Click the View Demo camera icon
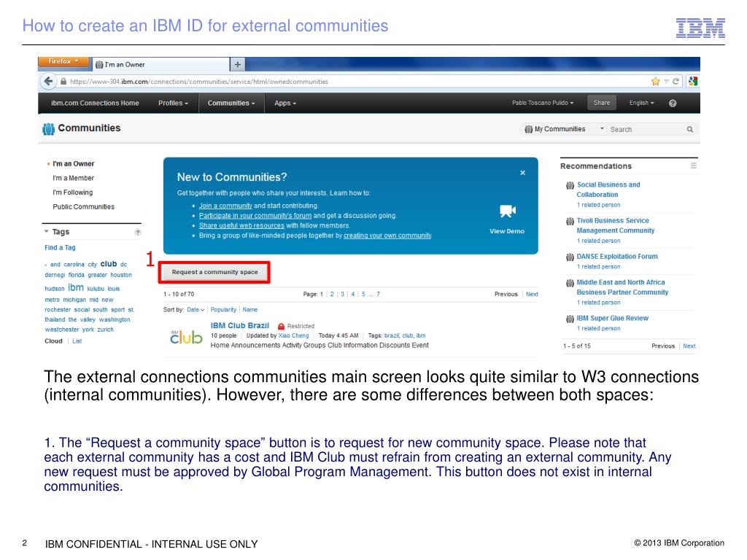 click(508, 211)
